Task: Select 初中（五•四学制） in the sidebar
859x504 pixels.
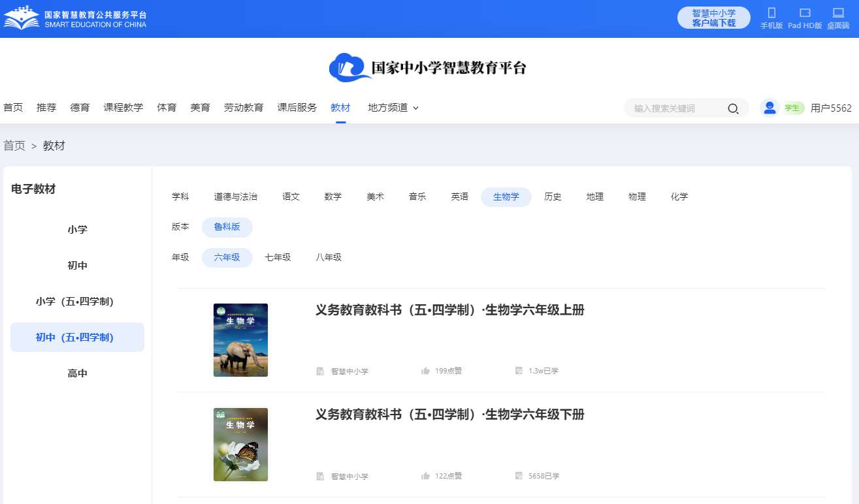Action: click(77, 338)
